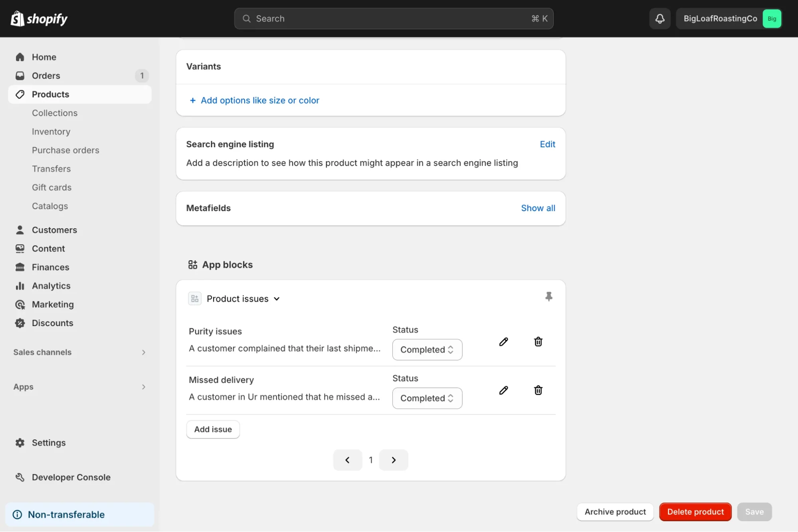The image size is (798, 532).
Task: Change Missed delivery status from Completed
Action: [x=427, y=398]
